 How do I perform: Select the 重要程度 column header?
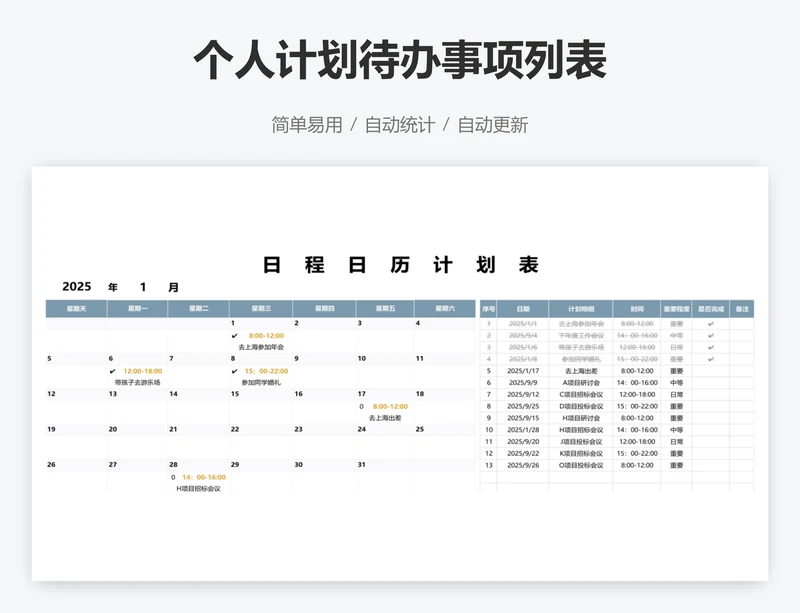676,309
